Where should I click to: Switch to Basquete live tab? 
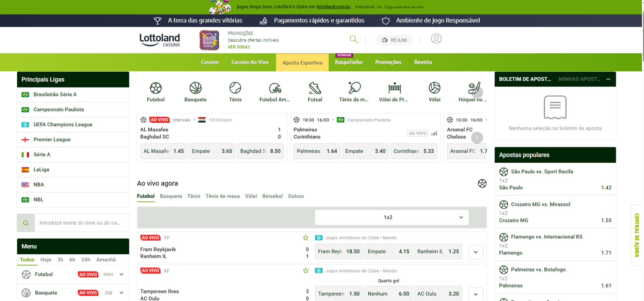(x=171, y=196)
